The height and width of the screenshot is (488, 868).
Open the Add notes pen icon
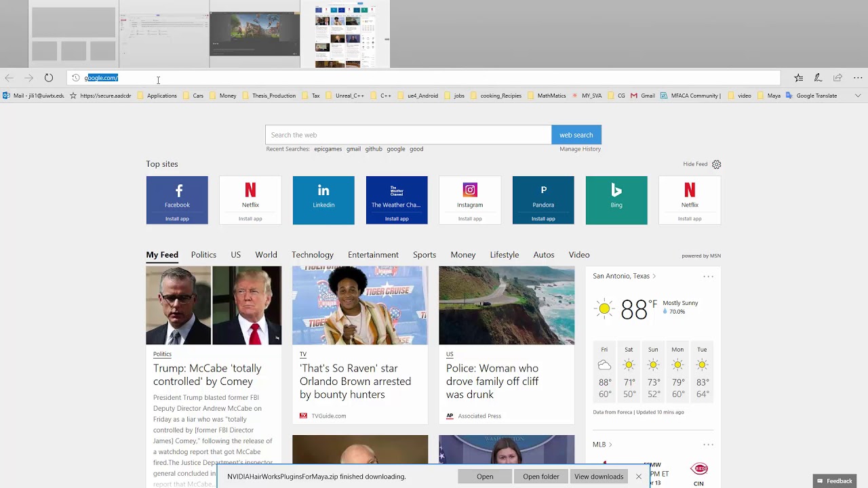tap(818, 78)
